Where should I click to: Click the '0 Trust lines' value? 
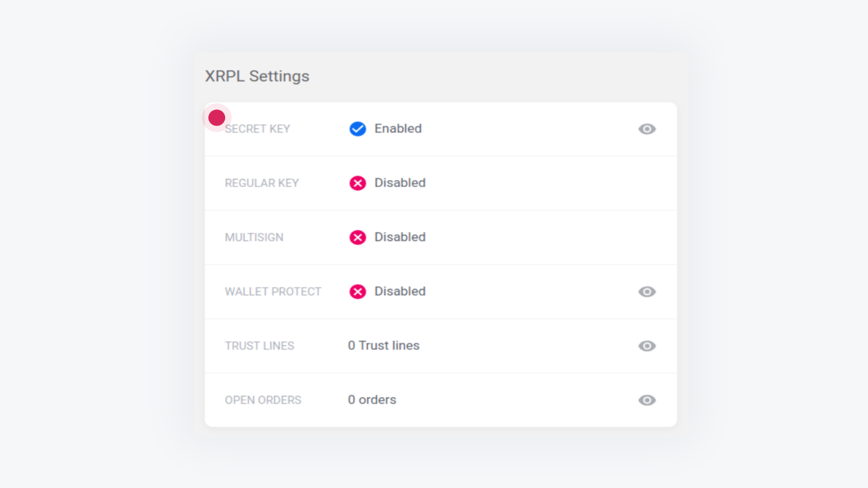(384, 346)
